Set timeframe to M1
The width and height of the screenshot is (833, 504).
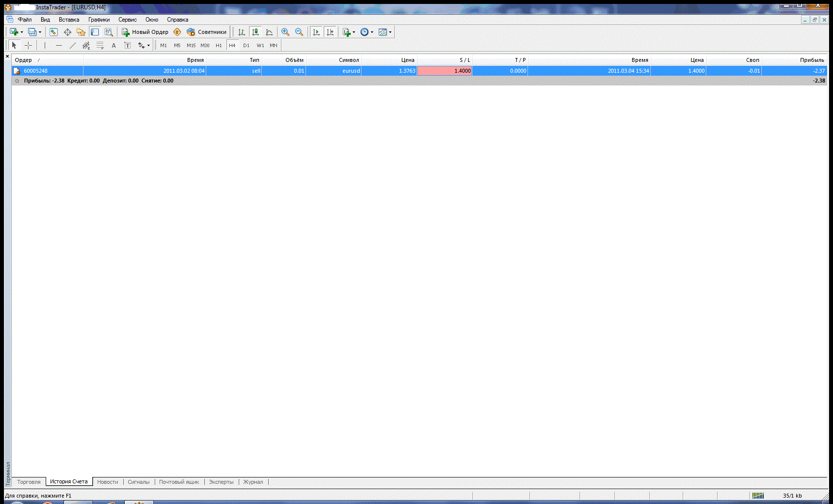tap(164, 45)
